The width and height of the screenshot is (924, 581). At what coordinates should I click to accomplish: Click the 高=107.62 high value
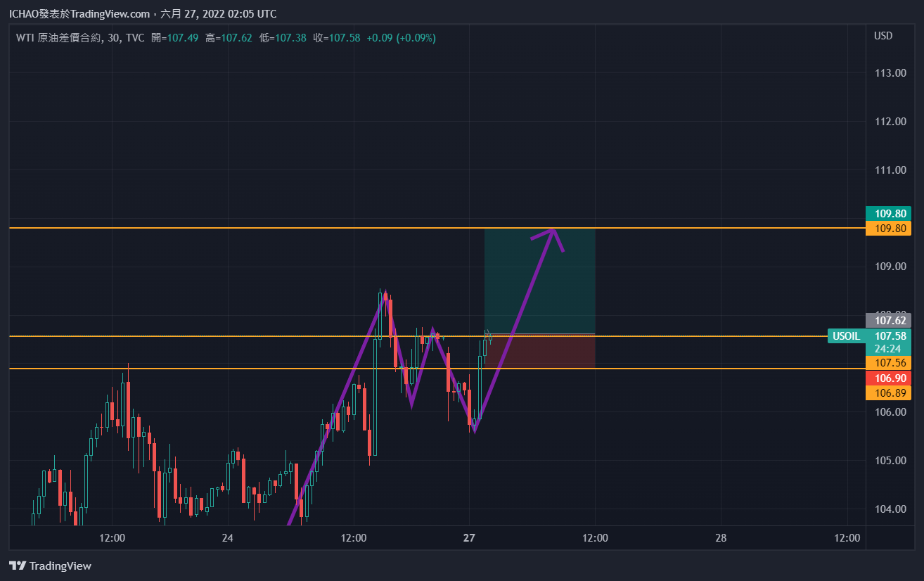[x=229, y=38]
